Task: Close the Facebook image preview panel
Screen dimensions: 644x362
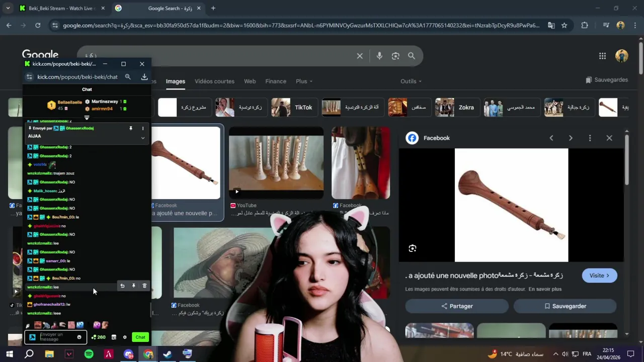Action: (x=609, y=138)
